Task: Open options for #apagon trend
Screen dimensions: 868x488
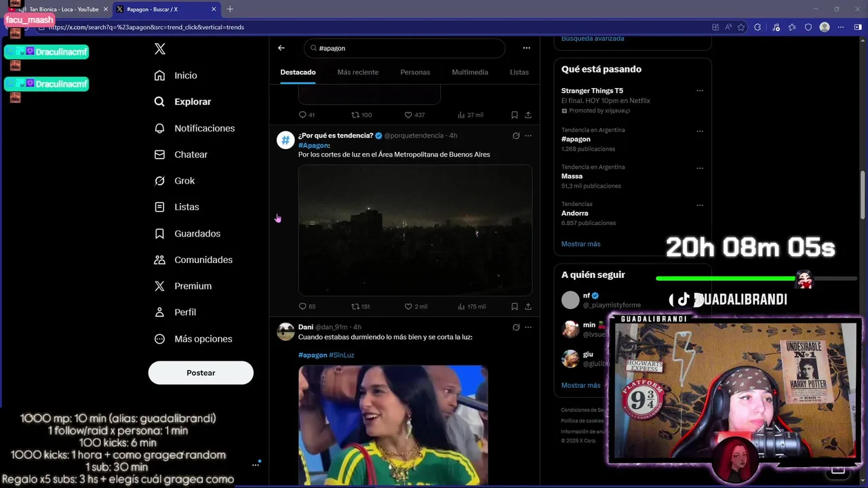Action: [x=700, y=131]
